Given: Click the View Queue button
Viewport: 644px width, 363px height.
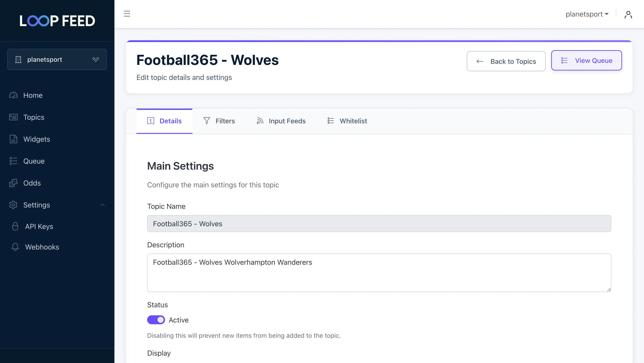Looking at the screenshot, I should click(587, 61).
